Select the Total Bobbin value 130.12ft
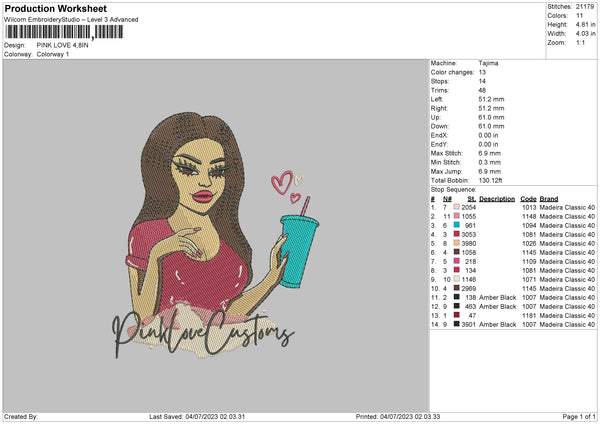 (490, 180)
